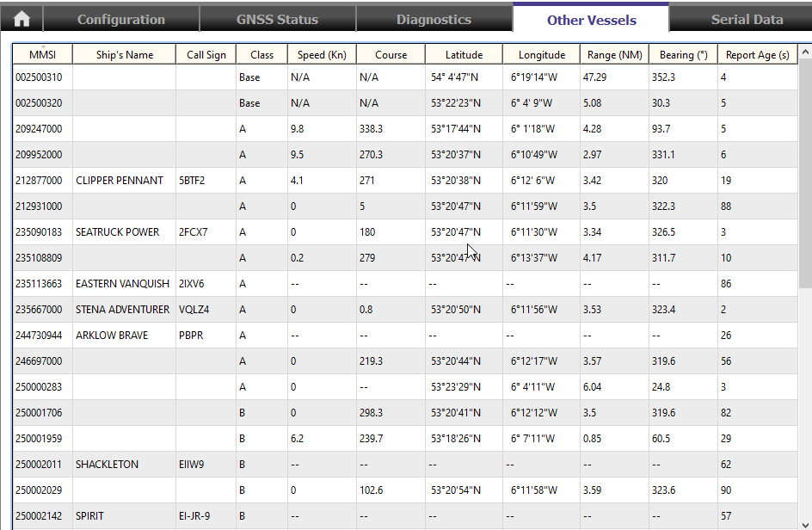Select ship name SPIRIT
This screenshot has height=530, width=812.
pyautogui.click(x=89, y=516)
